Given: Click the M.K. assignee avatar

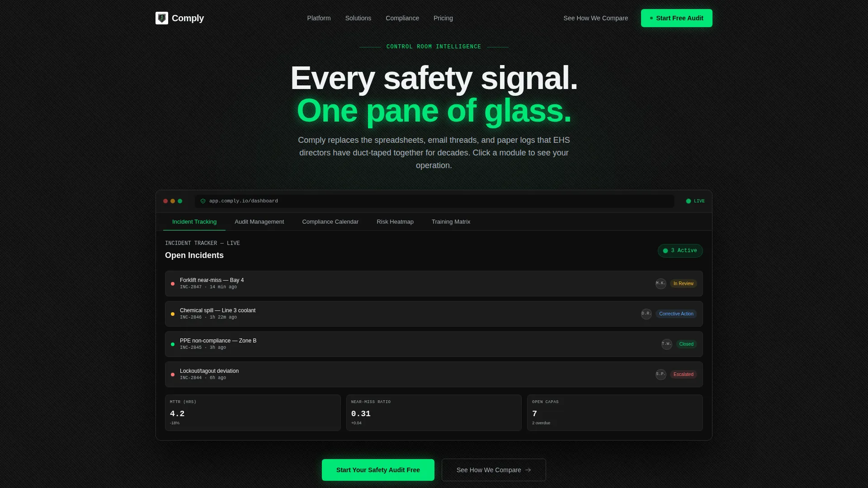Looking at the screenshot, I should tap(661, 283).
